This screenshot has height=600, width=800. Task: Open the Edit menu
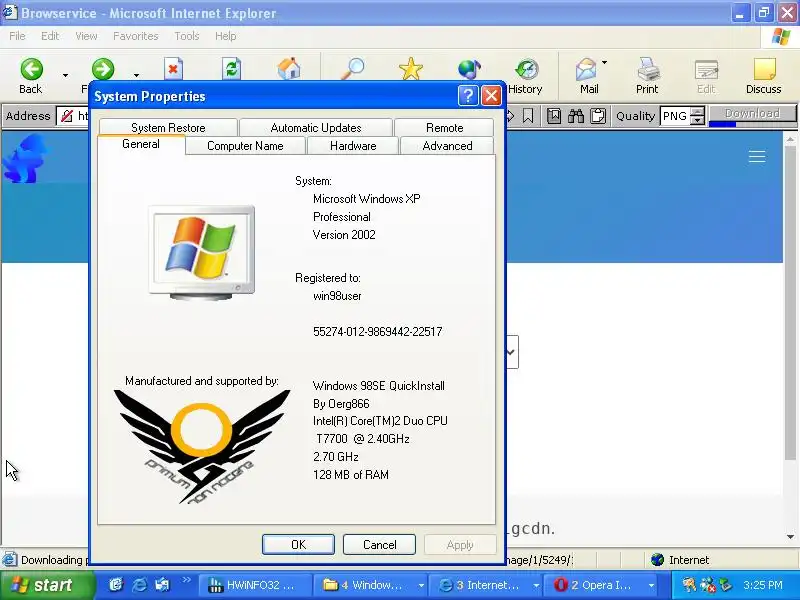point(50,36)
